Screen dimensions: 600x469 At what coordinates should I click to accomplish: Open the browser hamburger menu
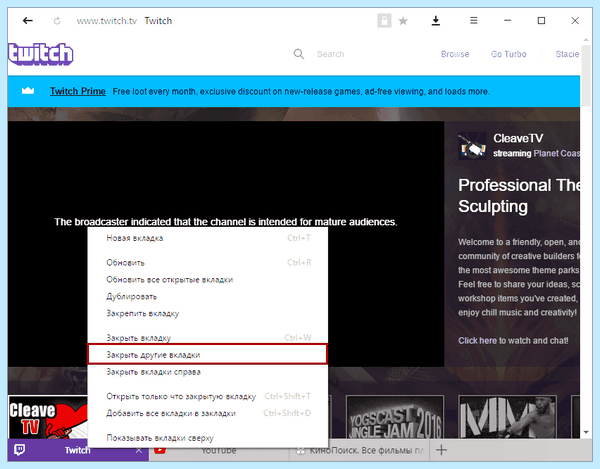(x=473, y=21)
